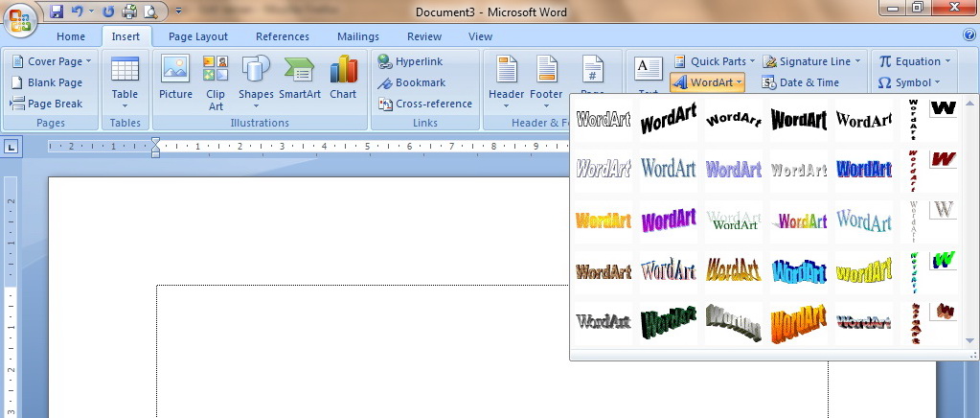Screen dimensions: 980x418
Task: Redo via the repeat arrow icon
Action: 107,11
